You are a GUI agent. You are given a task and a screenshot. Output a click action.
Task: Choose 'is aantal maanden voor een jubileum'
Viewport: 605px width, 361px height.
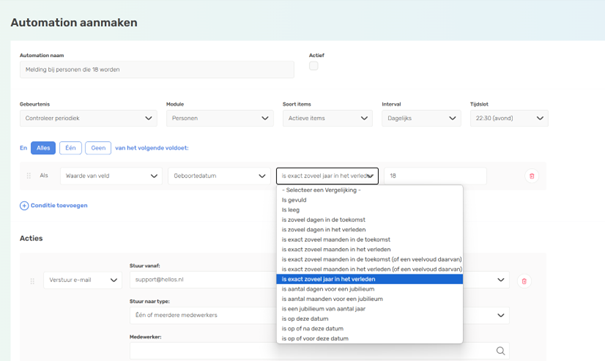pos(370,299)
